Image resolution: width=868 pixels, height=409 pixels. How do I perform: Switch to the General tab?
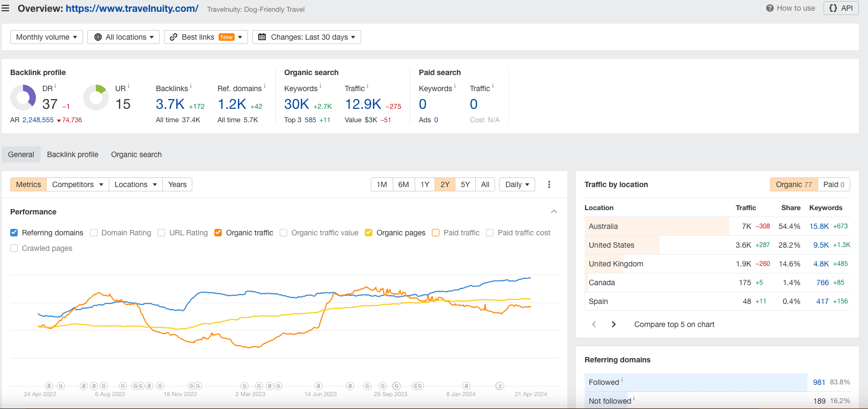[21, 154]
